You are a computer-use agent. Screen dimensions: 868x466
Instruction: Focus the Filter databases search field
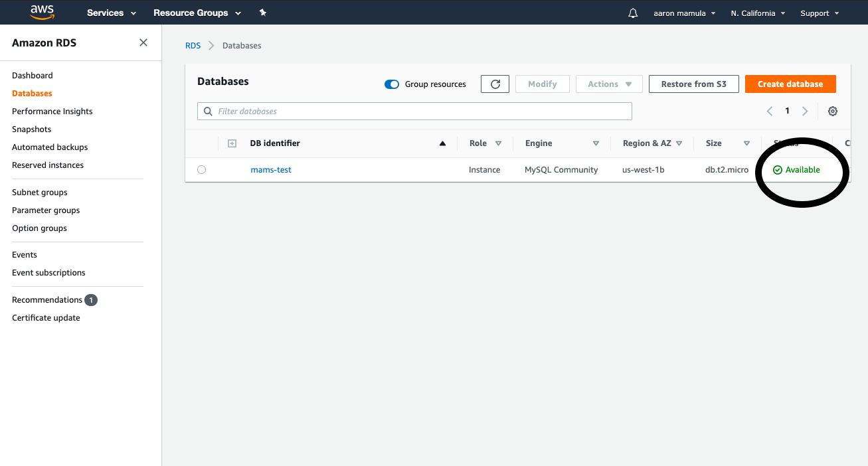(414, 112)
